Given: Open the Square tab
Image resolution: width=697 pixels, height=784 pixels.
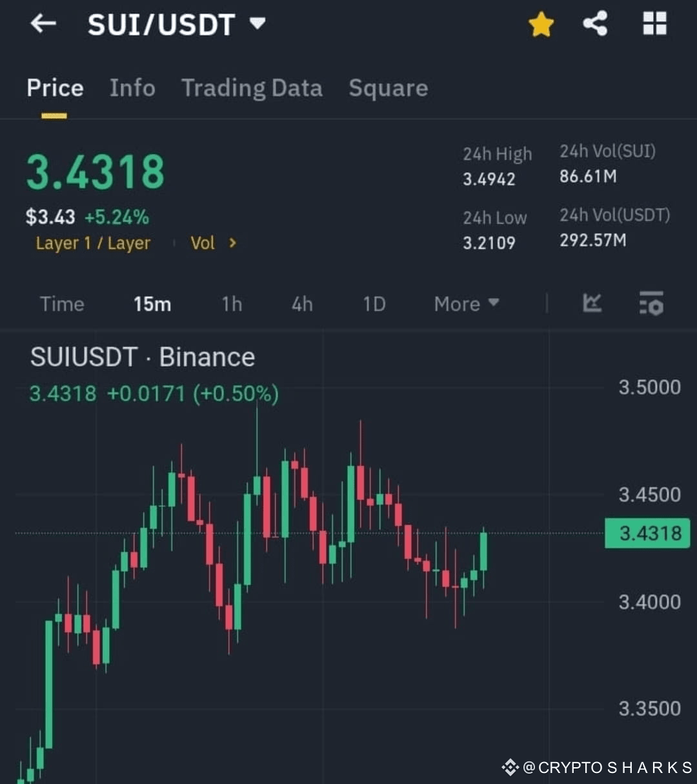Looking at the screenshot, I should tap(388, 88).
